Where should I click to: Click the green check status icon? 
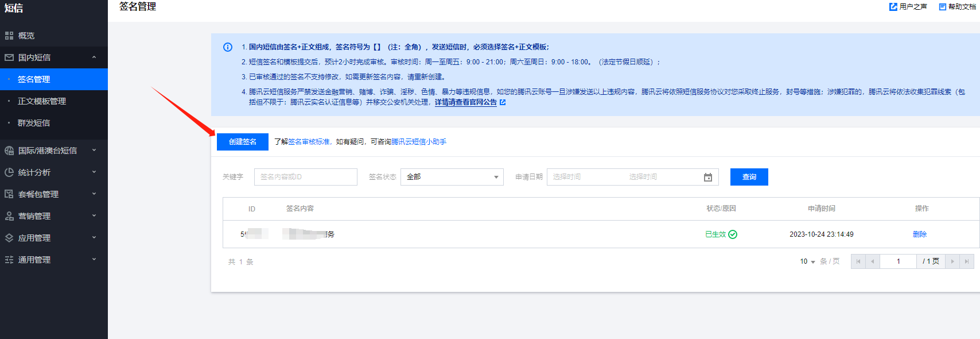pos(733,234)
